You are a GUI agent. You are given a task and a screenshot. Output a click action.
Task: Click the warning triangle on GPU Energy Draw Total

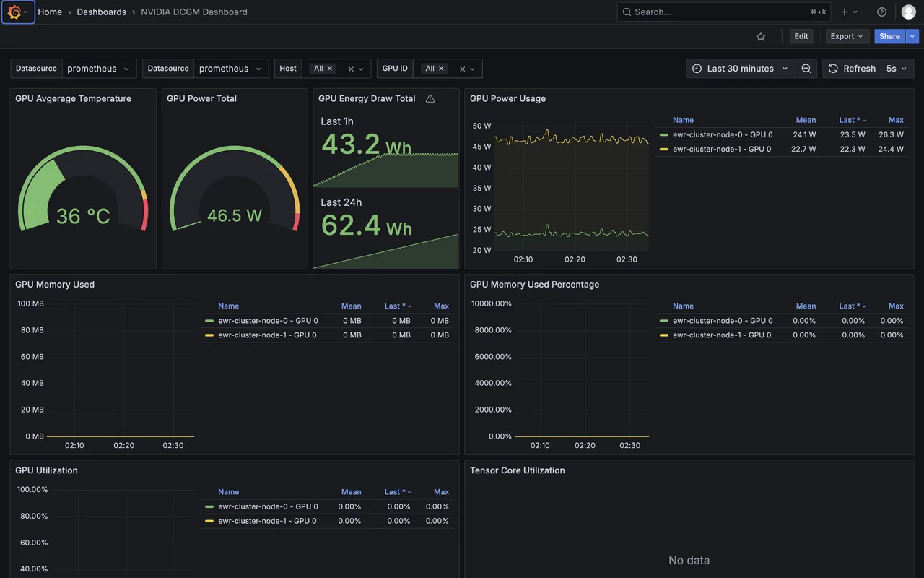coord(430,98)
